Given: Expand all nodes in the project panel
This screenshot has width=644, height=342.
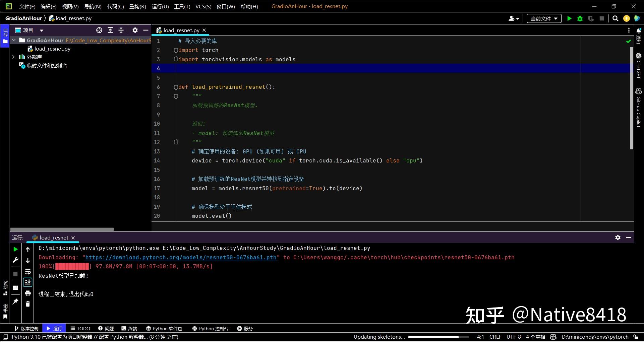Looking at the screenshot, I should tap(110, 30).
